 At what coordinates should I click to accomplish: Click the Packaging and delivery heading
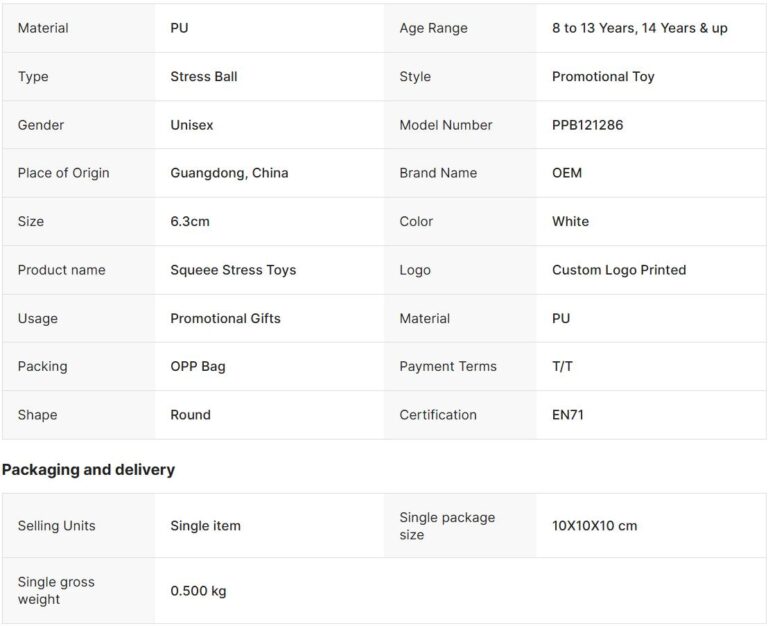pos(88,470)
